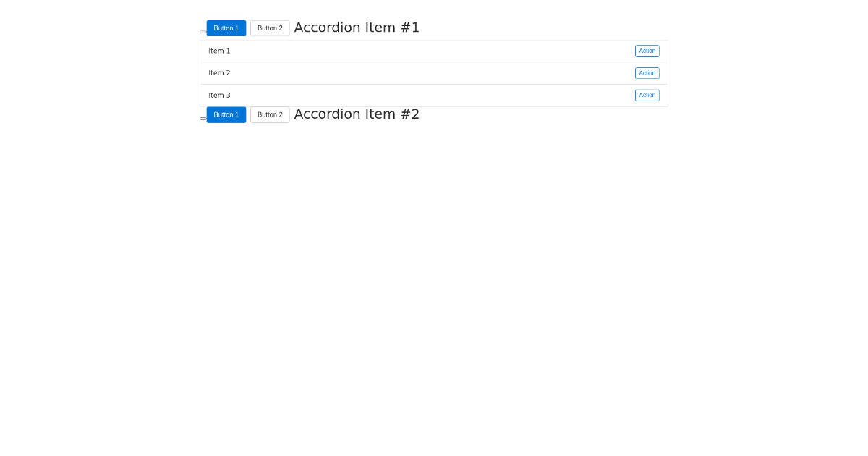Open the Accordion Item #2 header text

[x=357, y=114]
